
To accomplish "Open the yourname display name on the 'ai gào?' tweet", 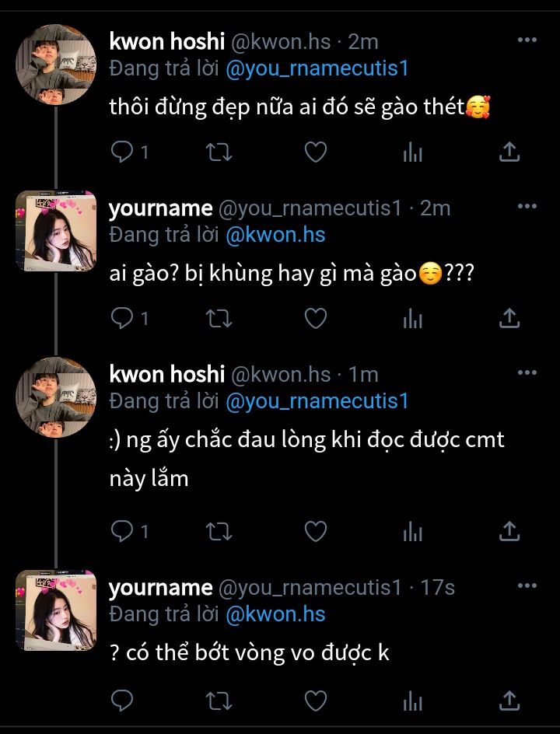I will [160, 208].
